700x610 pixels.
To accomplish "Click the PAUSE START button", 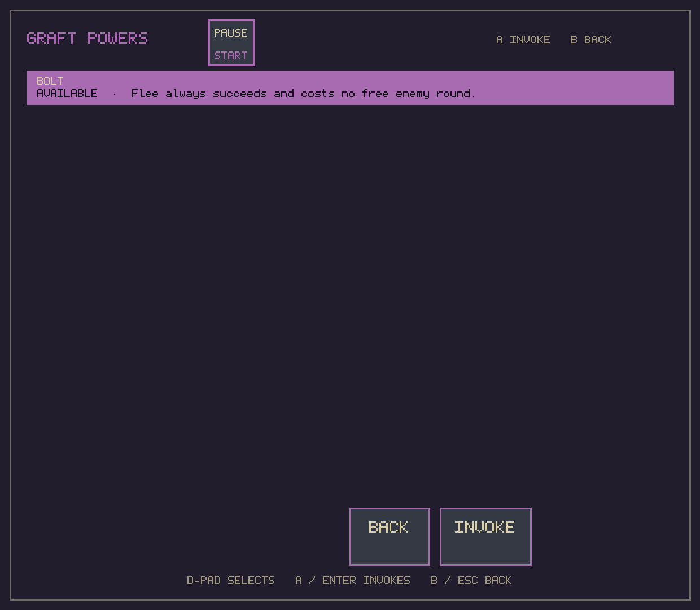I will pos(231,42).
